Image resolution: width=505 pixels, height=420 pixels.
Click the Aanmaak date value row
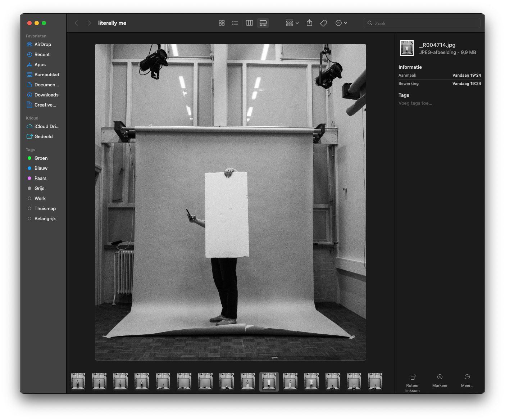point(440,75)
